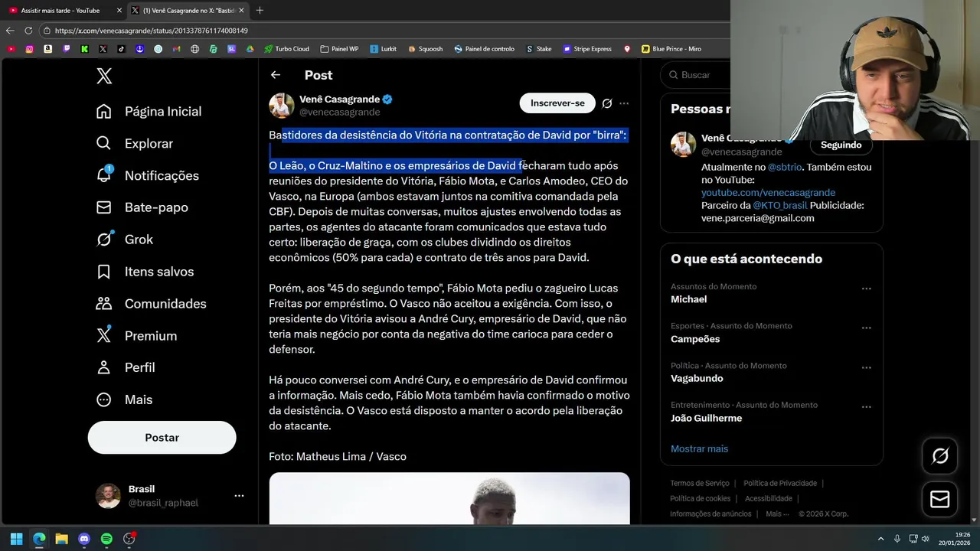
Task: Open the post's more options dots
Action: coord(624,103)
